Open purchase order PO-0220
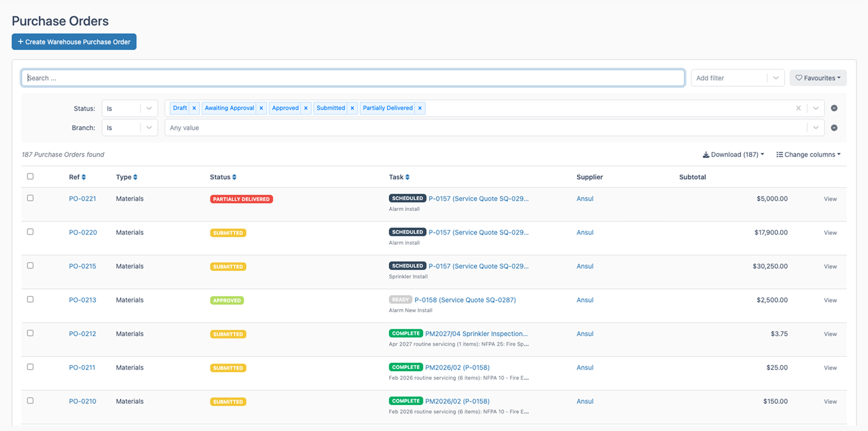The image size is (868, 431). pos(83,233)
